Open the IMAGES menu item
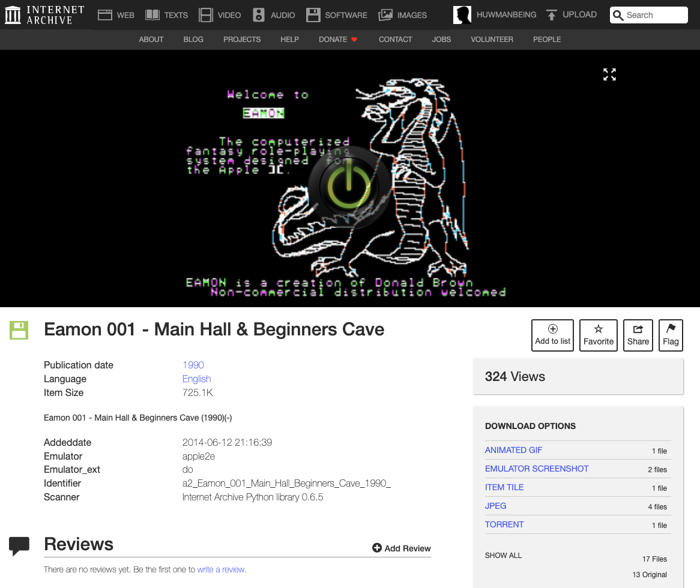 (412, 15)
